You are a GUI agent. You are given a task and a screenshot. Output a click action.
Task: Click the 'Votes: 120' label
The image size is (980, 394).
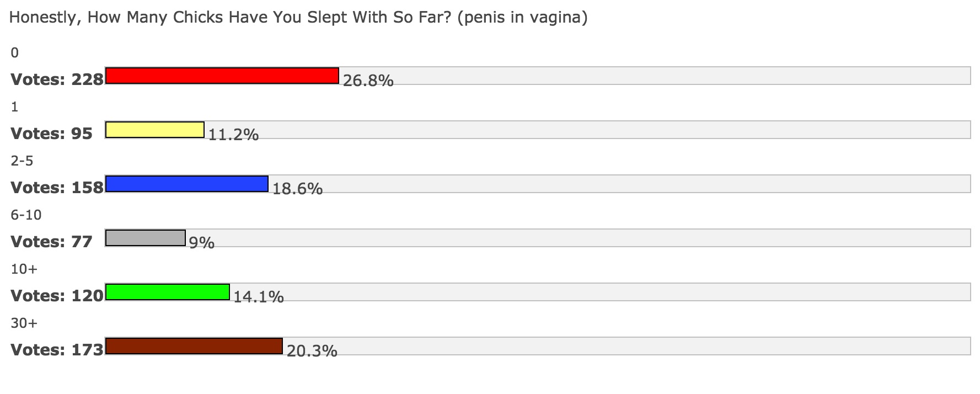tap(57, 296)
